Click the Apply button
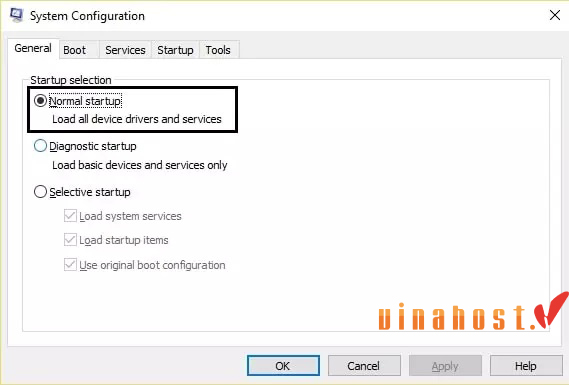The image size is (569, 385). (445, 365)
